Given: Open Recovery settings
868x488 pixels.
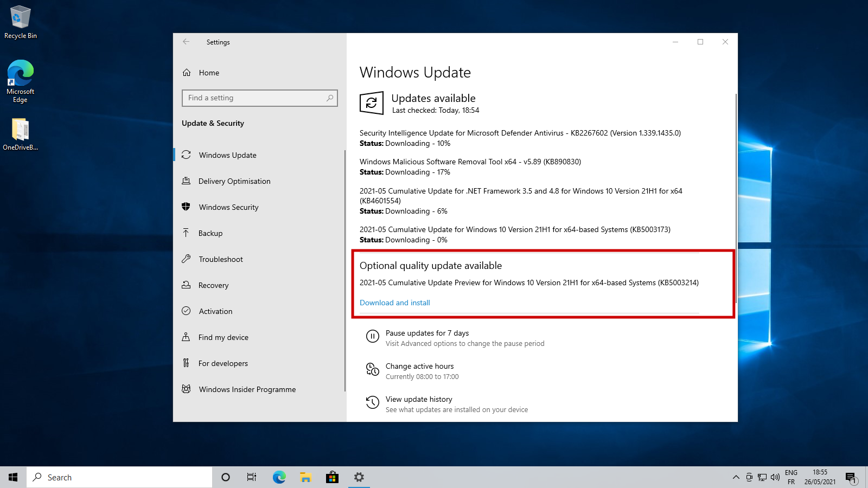Looking at the screenshot, I should [x=259, y=285].
